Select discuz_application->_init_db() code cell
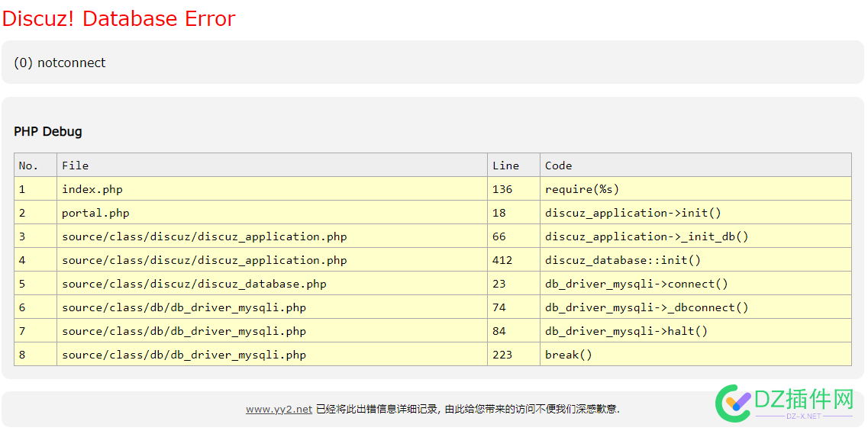Screen dimensions: 868x434 (x=695, y=236)
